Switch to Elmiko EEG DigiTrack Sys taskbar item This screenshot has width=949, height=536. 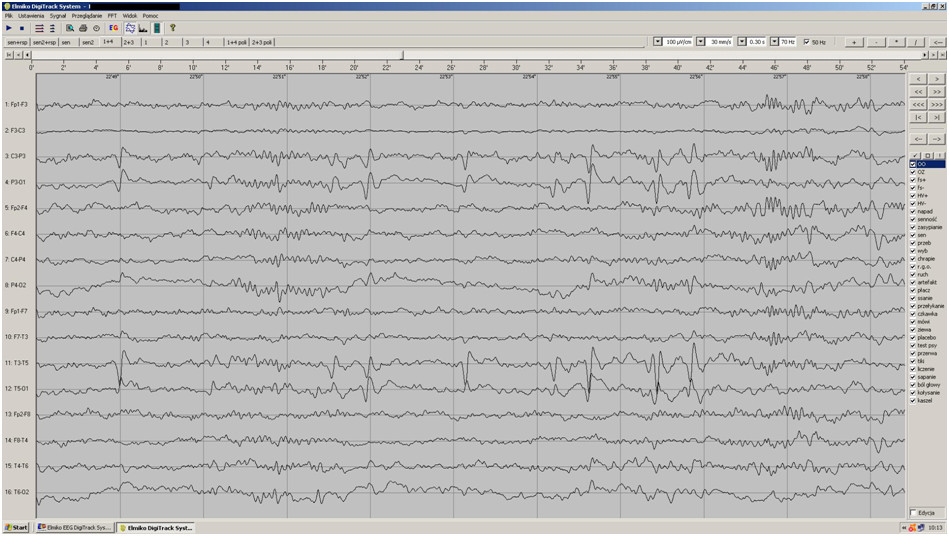(x=74, y=528)
